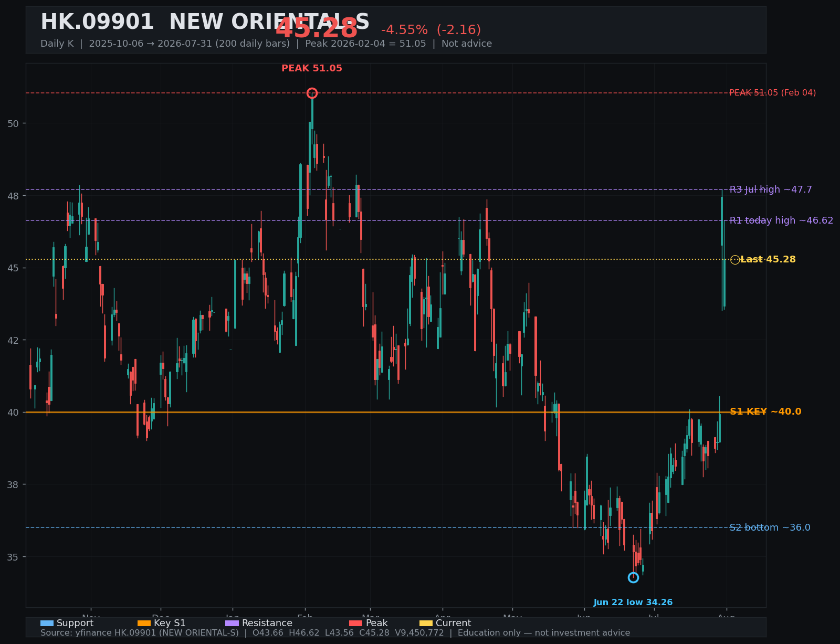The height and width of the screenshot is (644, 840).
Task: Click the 38 tick on the price axis
Action: click(x=13, y=484)
